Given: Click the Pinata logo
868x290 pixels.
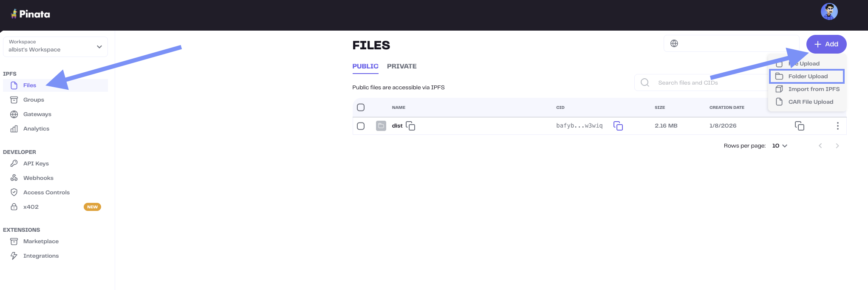Looking at the screenshot, I should coord(31,14).
